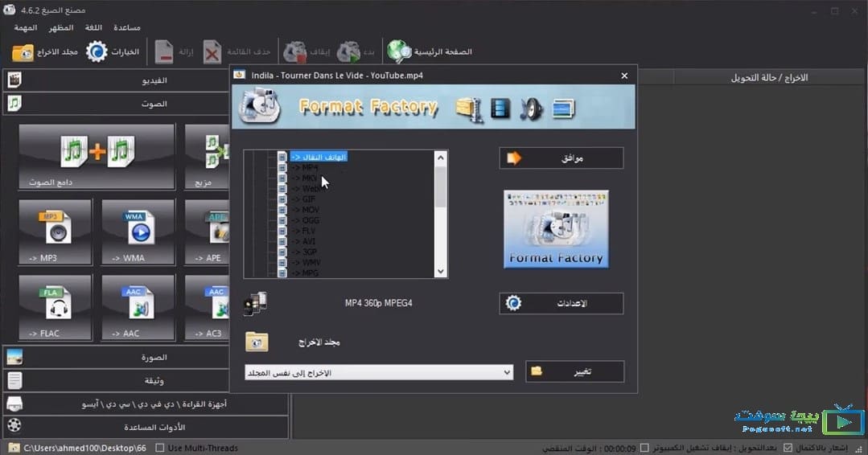Click the format list scrollbar thumb
Image resolution: width=868 pixels, height=455 pixels.
441,187
